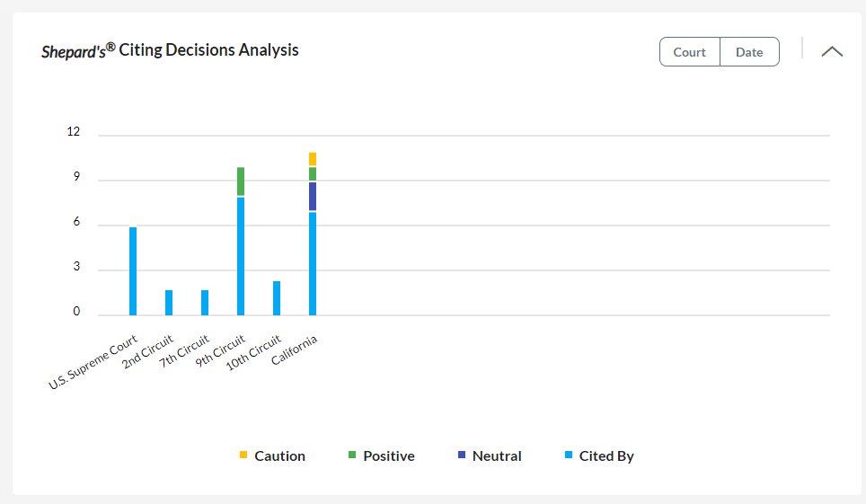This screenshot has height=504, width=866.
Task: Select the U.S. Supreme Court bar
Action: point(133,271)
